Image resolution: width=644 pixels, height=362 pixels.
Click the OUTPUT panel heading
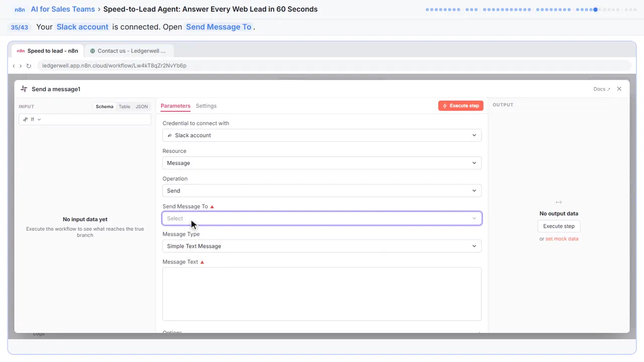(503, 105)
